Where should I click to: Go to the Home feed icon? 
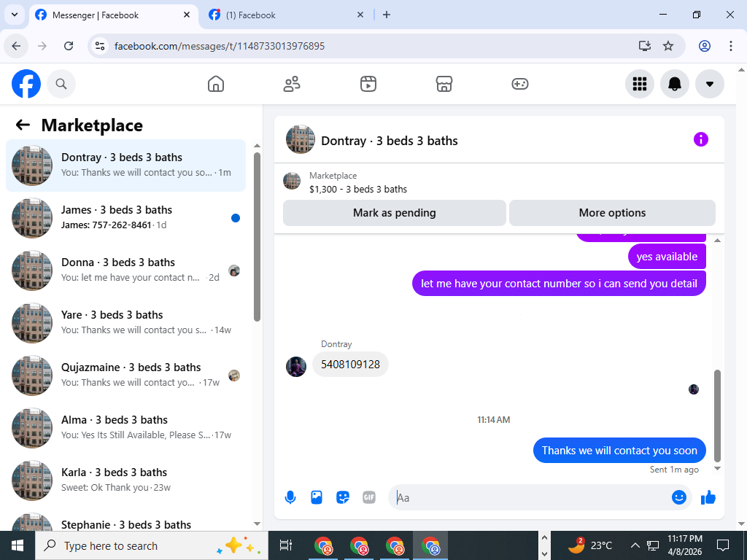pos(216,84)
